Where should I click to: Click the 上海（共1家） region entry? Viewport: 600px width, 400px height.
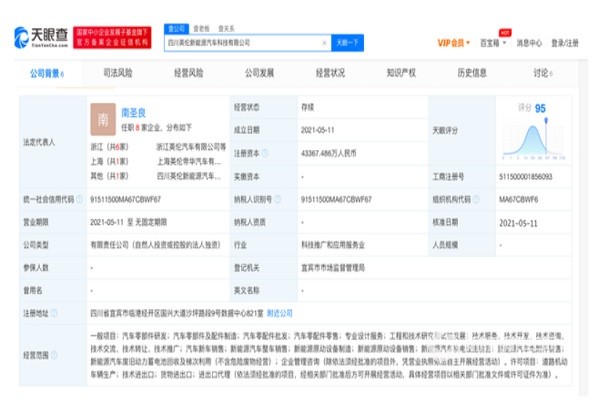coord(109,162)
